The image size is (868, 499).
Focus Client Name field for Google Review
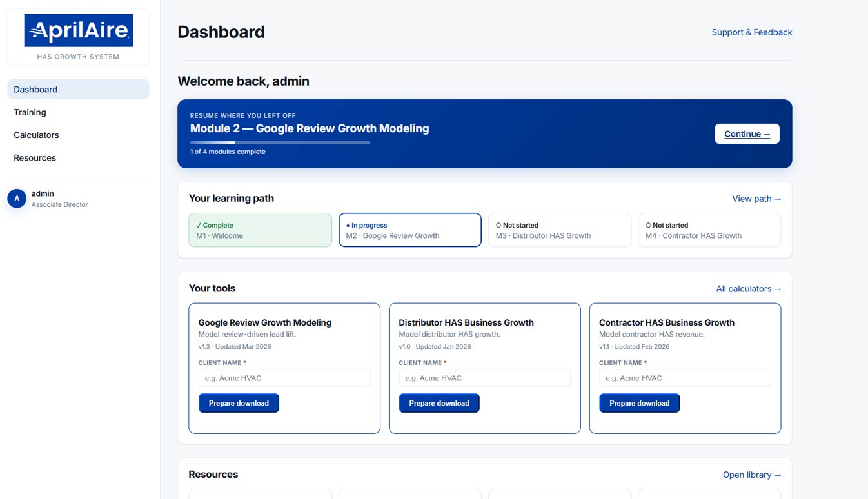click(x=284, y=378)
